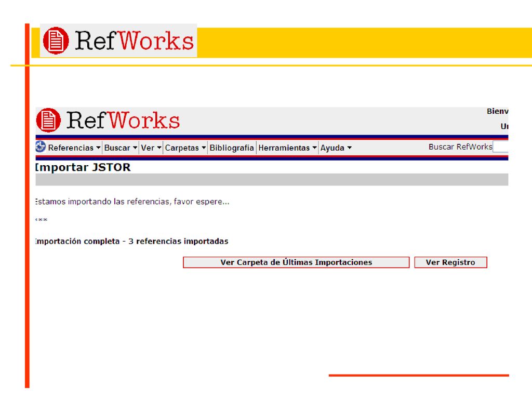Open the Herramientas menu

point(287,148)
